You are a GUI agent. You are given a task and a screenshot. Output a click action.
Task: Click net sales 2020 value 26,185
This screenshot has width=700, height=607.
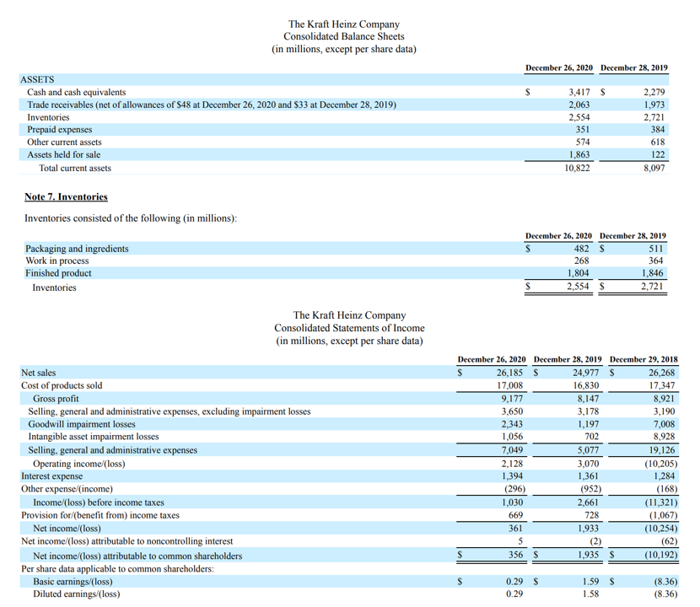(x=510, y=373)
